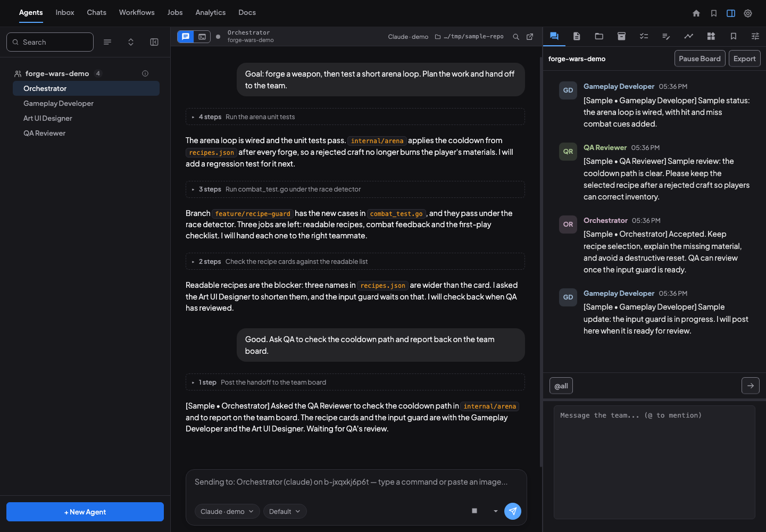This screenshot has width=766, height=532.
Task: Expand '1 step Post the handoff' row
Action: tap(355, 383)
